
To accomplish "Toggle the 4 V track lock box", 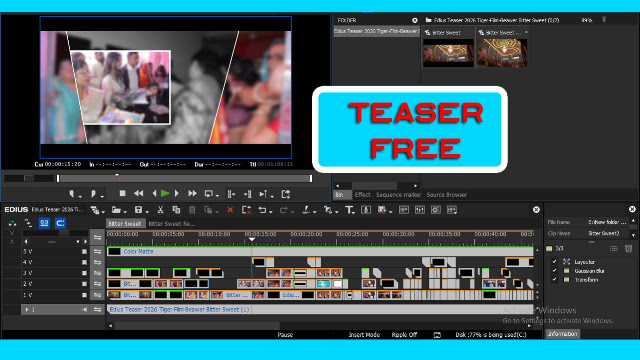I will point(84,262).
